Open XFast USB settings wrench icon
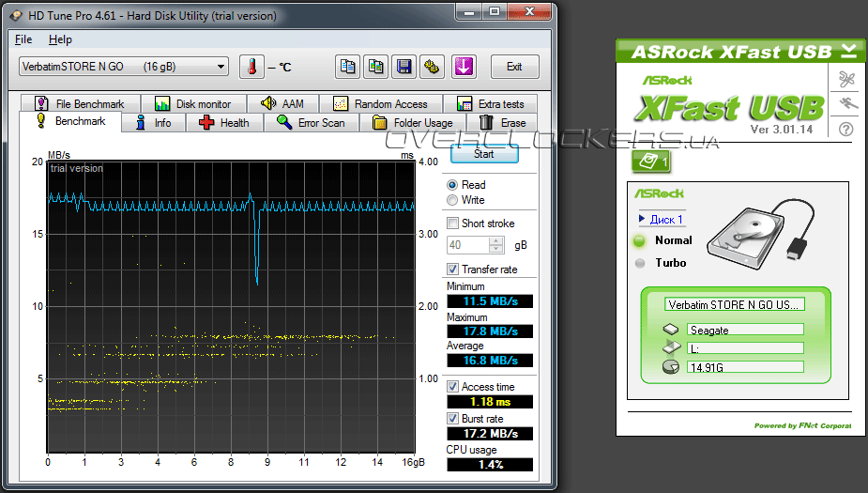This screenshot has height=493, width=868. pyautogui.click(x=845, y=78)
